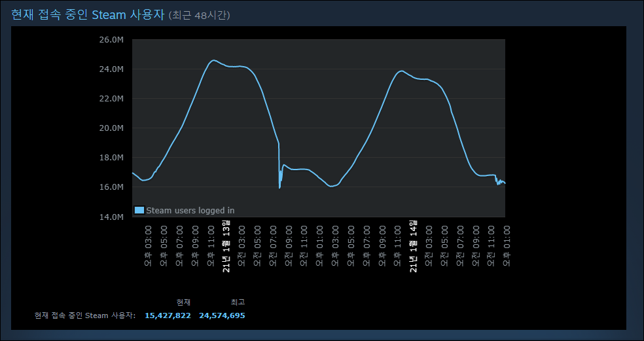Click the 24.0M y-axis label

point(111,69)
